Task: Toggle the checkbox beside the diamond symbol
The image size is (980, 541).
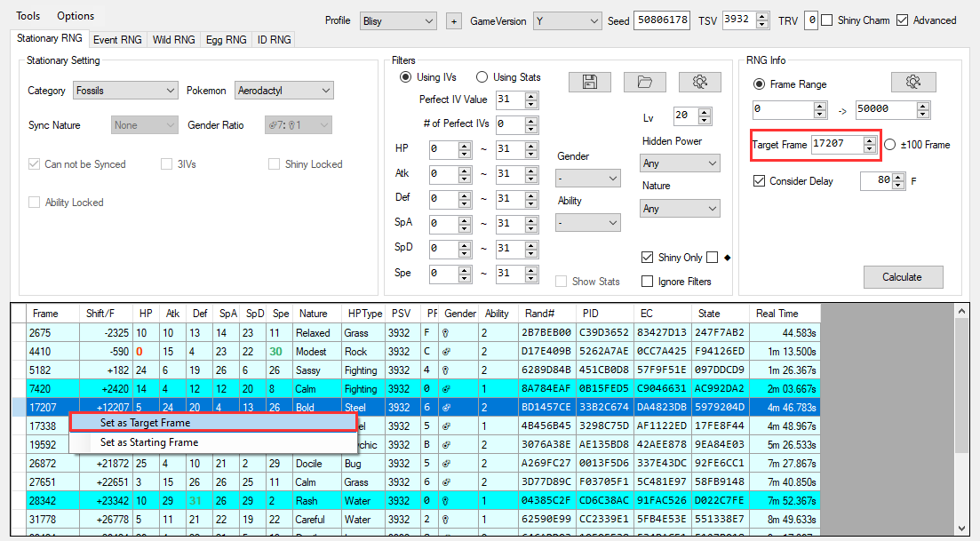Action: pos(713,258)
